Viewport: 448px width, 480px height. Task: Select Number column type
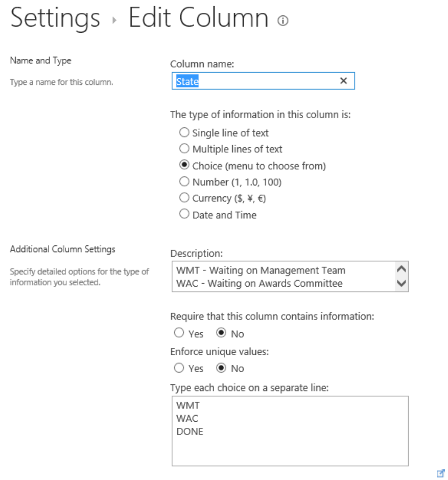[184, 182]
